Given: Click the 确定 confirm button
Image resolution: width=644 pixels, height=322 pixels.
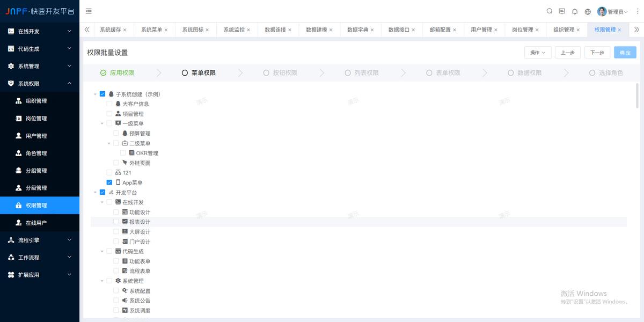Looking at the screenshot, I should pos(625,52).
